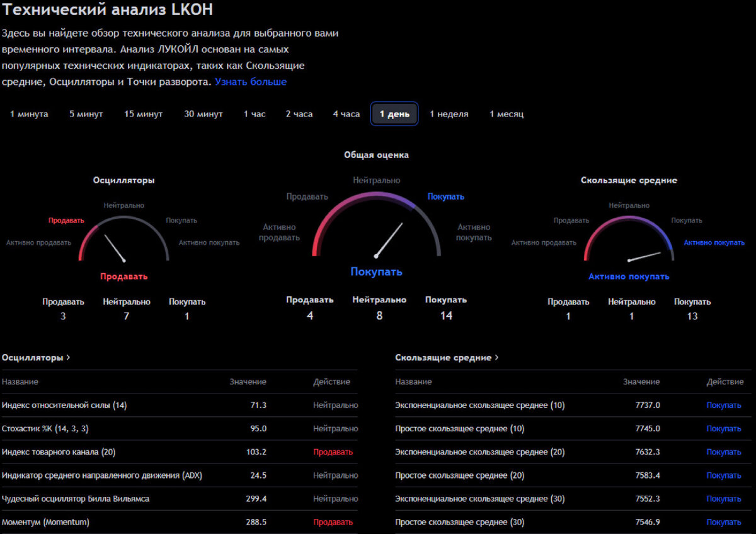The height and width of the screenshot is (534, 756).
Task: Click the moving average value 7552.3
Action: click(x=648, y=498)
